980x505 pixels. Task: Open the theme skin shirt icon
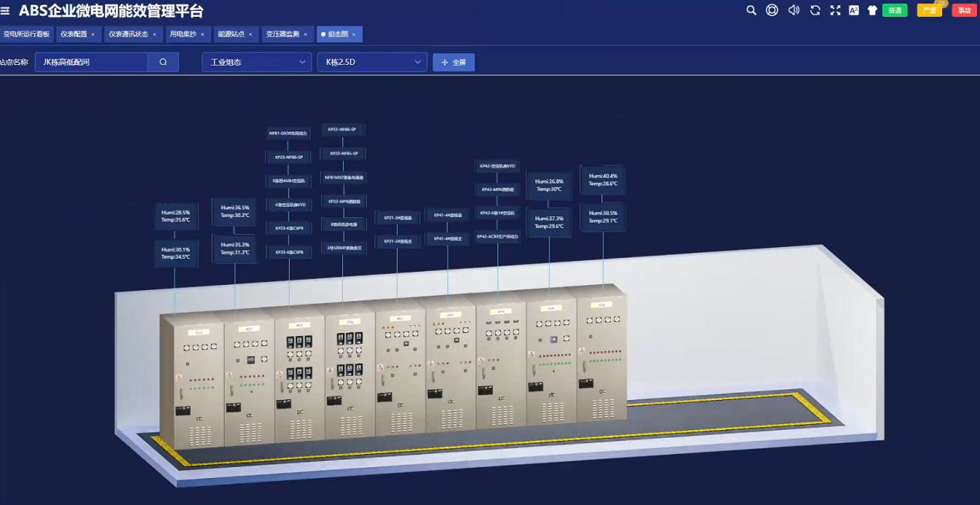click(873, 10)
